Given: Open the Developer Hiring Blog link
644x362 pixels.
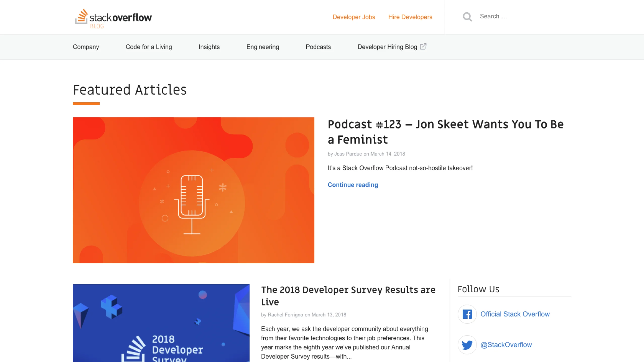Looking at the screenshot, I should point(387,47).
